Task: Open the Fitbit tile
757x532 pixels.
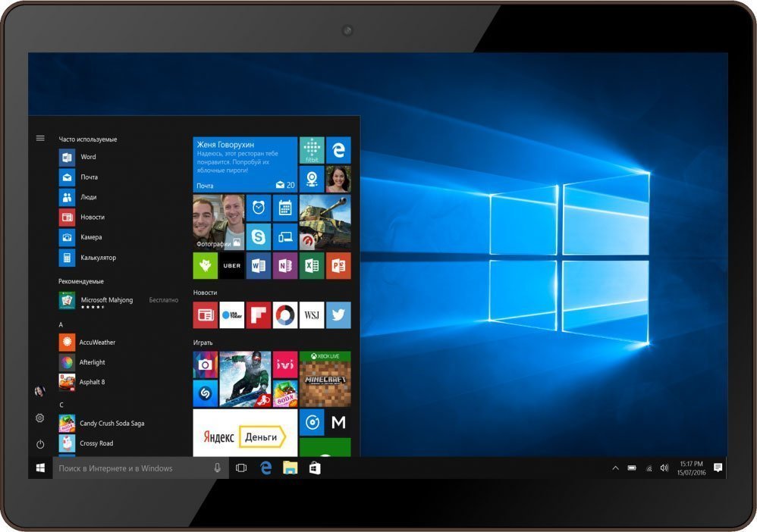Action: (312, 151)
